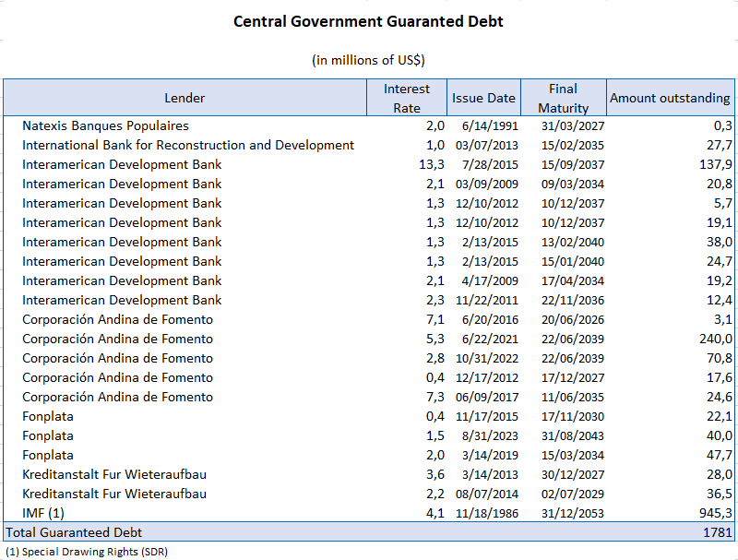738x560 pixels.
Task: Click 'International Bank for Reconstruction and Development'
Action: [x=188, y=145]
